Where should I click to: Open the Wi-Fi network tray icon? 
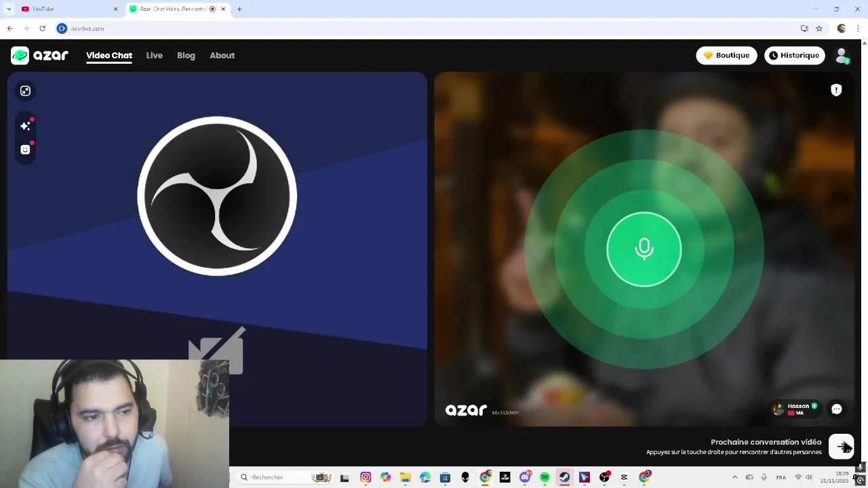coord(798,478)
